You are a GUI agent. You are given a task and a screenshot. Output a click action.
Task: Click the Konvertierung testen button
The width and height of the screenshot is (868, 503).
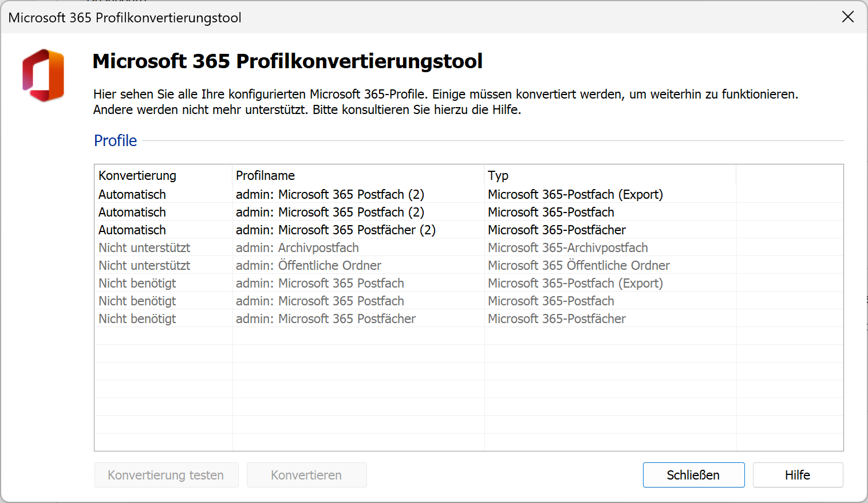(x=166, y=475)
